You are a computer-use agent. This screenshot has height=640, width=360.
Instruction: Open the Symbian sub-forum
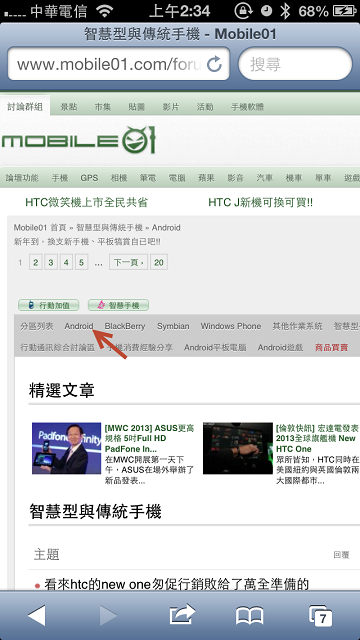173,326
